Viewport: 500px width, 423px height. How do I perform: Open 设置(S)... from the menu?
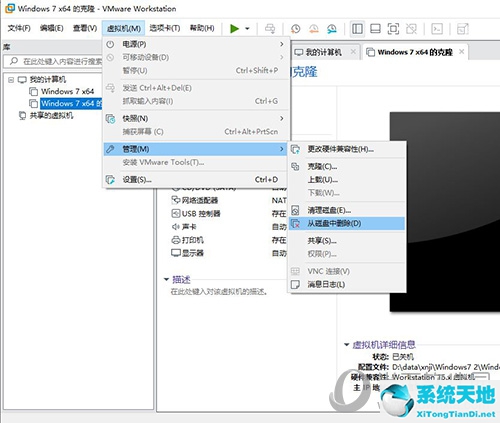click(x=195, y=180)
